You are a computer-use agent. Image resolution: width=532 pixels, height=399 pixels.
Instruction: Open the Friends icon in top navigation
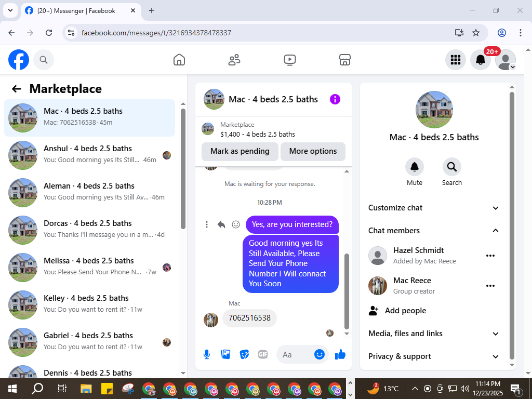(x=234, y=60)
